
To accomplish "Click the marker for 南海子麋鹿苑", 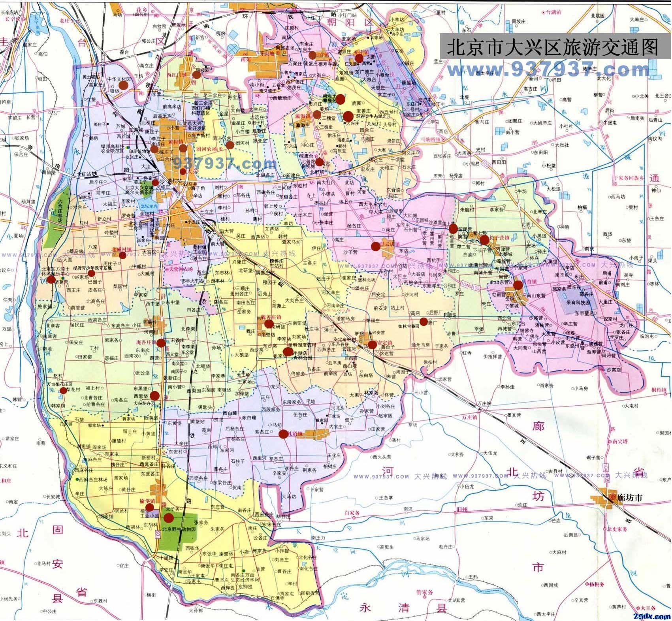I will click(340, 99).
